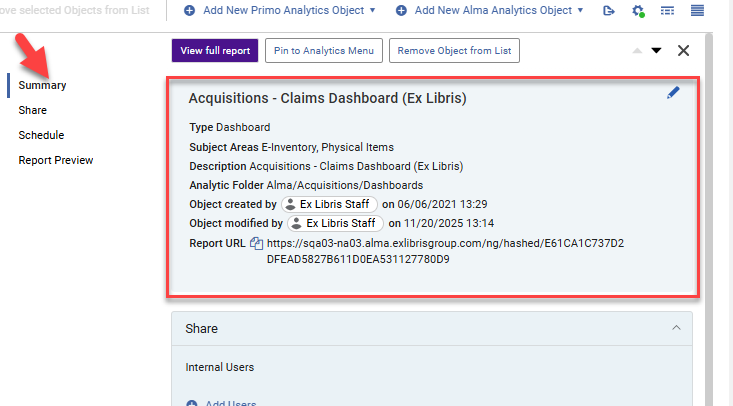Collapse the Share section chevron
This screenshot has width=733, height=406.
pos(676,328)
